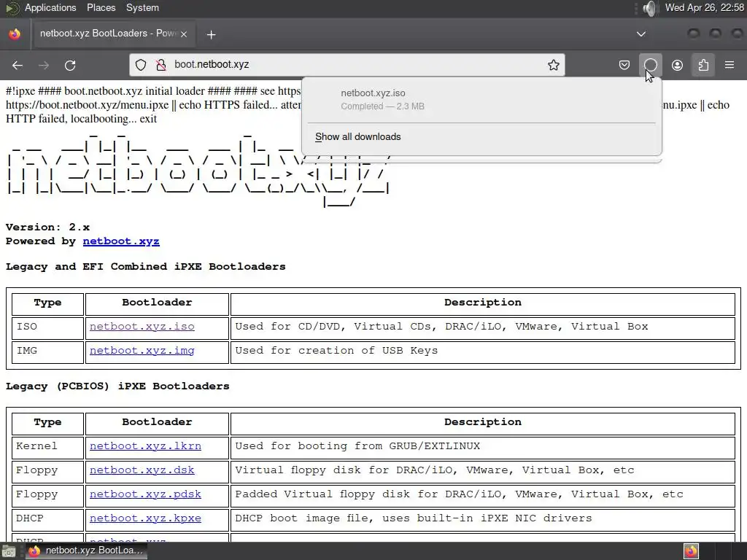Select the netboot.xyz BootLoaders tab
The image size is (747, 560).
pos(113,34)
